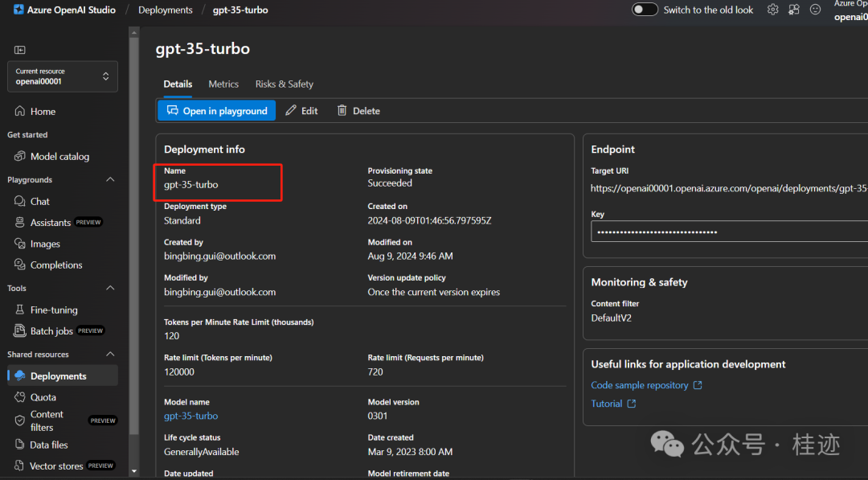Click the trash Delete icon
This screenshot has height=480, width=868.
[342, 110]
